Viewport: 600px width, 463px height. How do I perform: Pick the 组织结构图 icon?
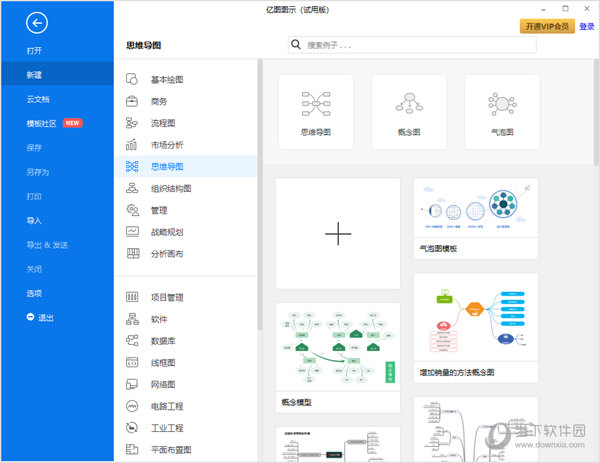(x=132, y=188)
